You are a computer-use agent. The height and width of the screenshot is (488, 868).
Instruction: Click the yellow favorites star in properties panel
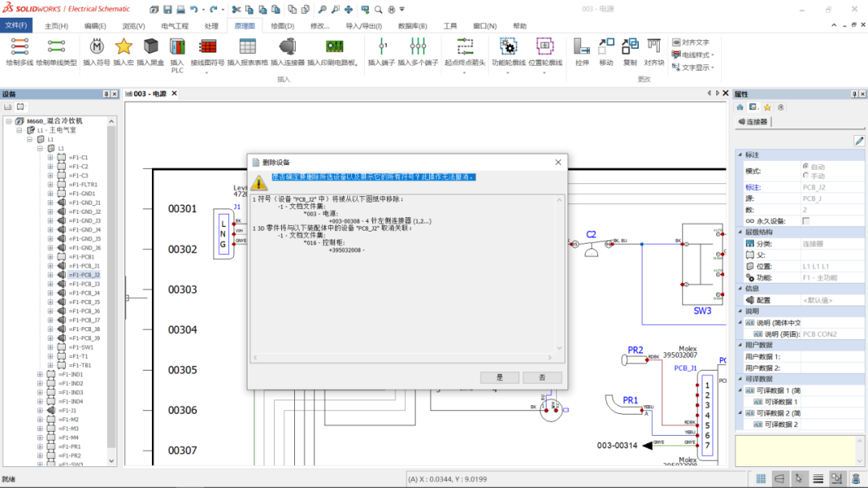(x=768, y=106)
